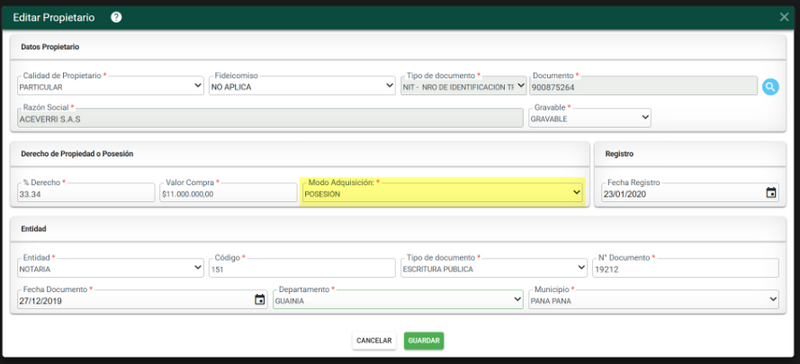Screen dimensions: 800x364
Task: Click the Datos Propietario section header
Action: click(50, 47)
